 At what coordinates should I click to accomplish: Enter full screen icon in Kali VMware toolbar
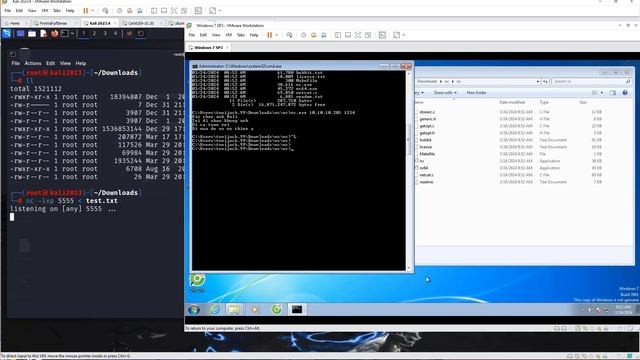tap(174, 11)
